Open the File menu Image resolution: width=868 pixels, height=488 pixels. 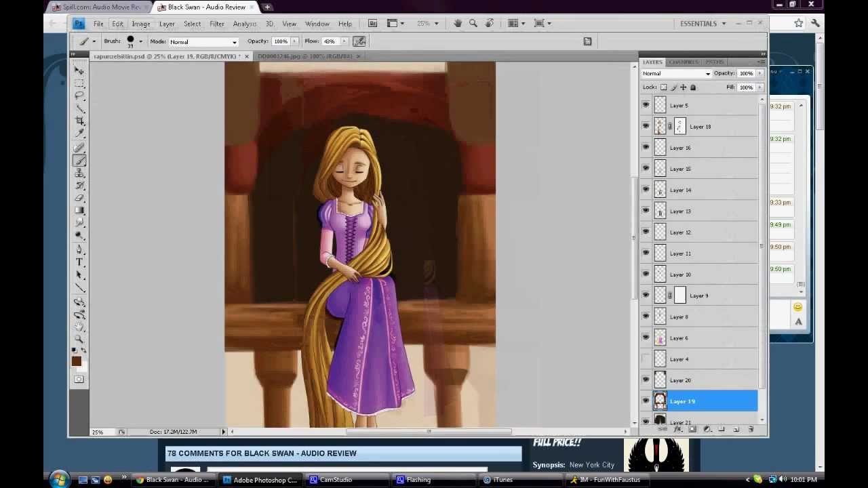(98, 24)
